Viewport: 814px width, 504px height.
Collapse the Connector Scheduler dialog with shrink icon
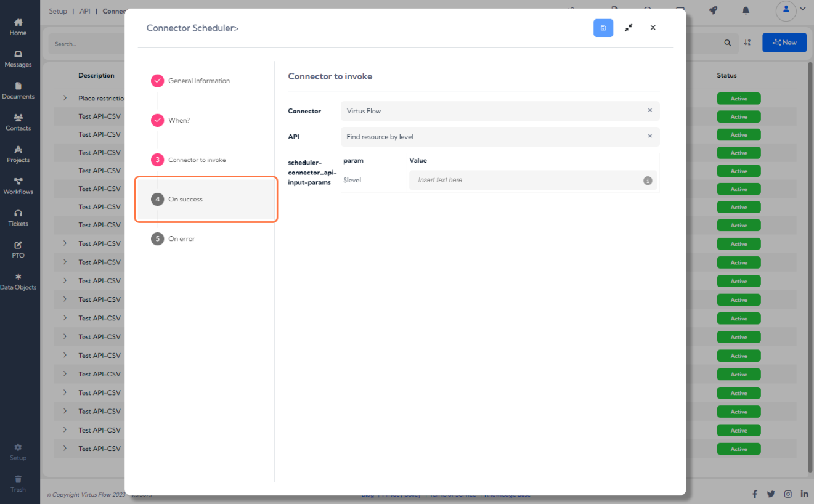629,28
